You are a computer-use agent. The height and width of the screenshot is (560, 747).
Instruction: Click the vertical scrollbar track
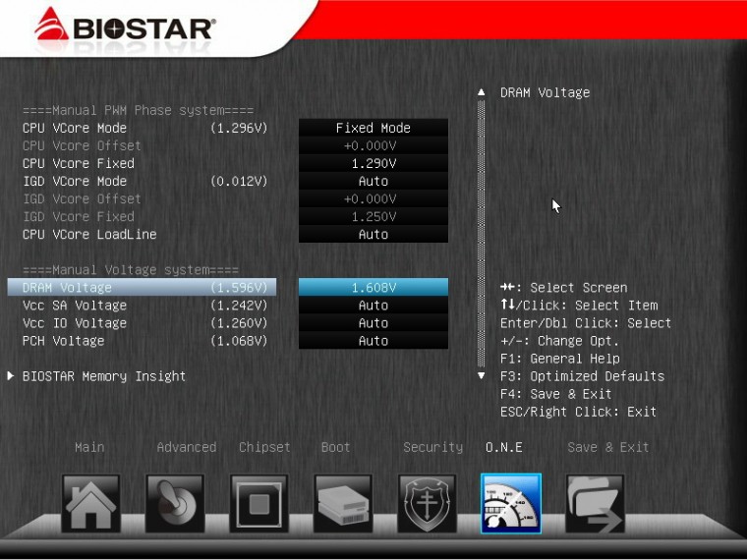(x=482, y=234)
